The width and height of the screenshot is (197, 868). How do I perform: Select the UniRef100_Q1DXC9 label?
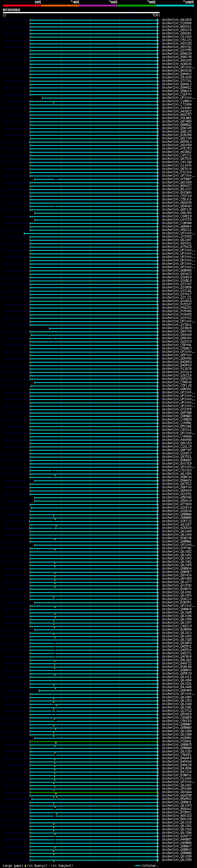177,342
